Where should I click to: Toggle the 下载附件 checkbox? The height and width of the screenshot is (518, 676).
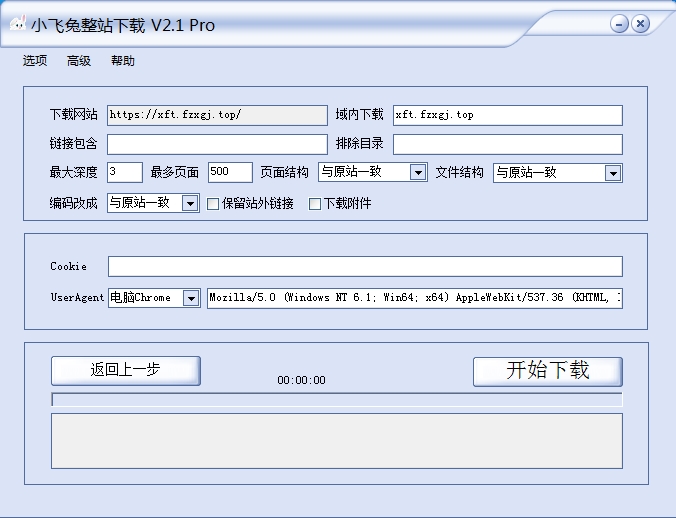point(315,204)
